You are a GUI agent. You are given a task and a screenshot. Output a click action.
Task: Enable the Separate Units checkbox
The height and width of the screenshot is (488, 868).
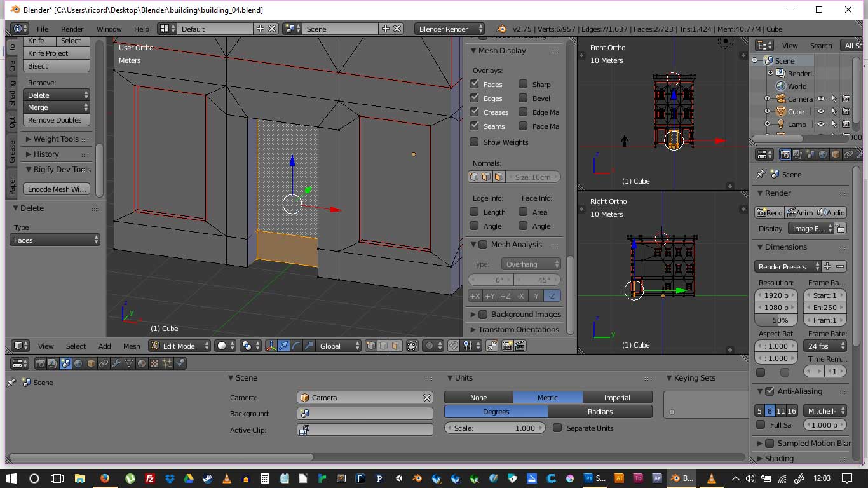[557, 428]
